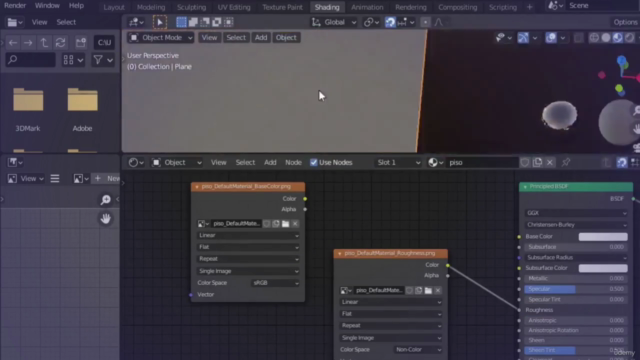Switch to the Layout workspace tab
The image size is (640, 360).
[x=114, y=7]
